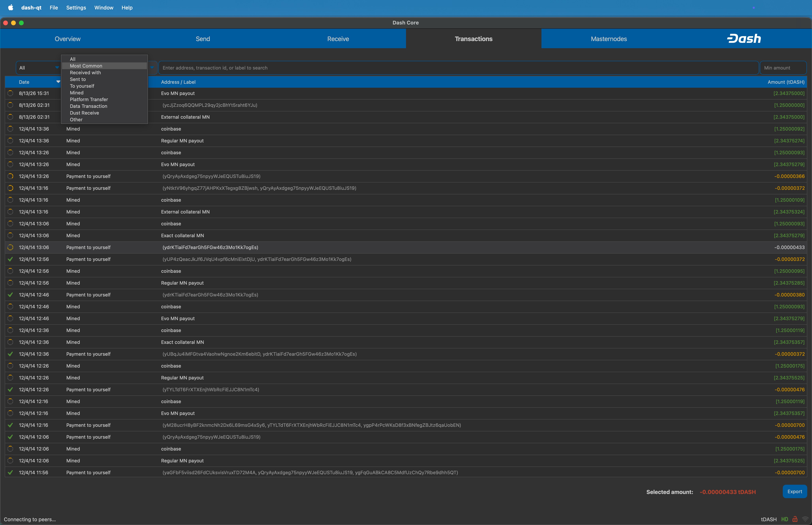Click status icon of 8/13/26 External collateral MN row
The image size is (812, 525).
coord(10,117)
